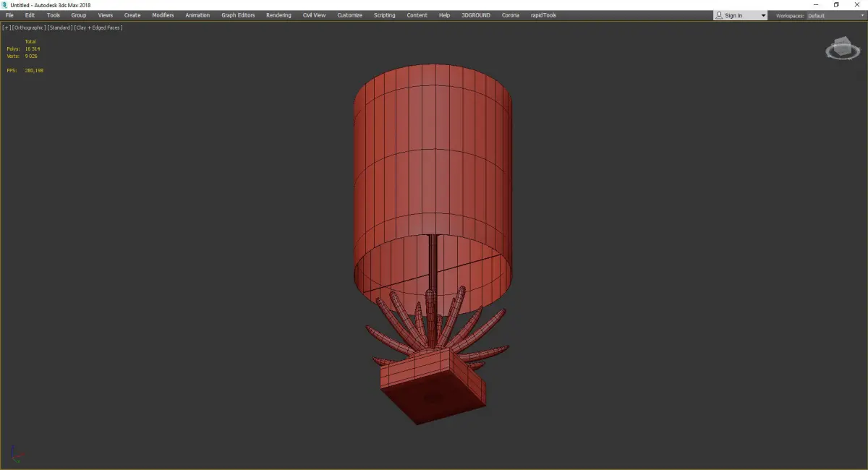The width and height of the screenshot is (868, 470).
Task: Click the Polys count value 16 314
Action: [33, 48]
